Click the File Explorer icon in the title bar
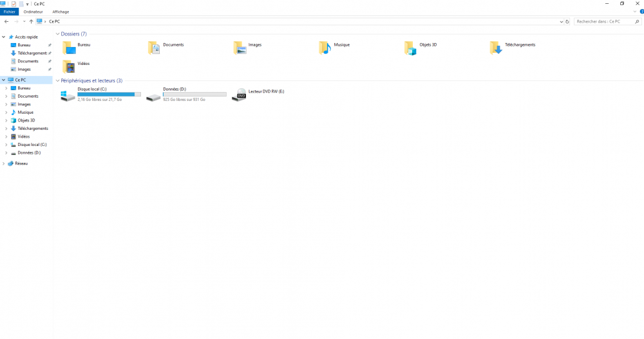The width and height of the screenshot is (644, 339). click(3, 4)
